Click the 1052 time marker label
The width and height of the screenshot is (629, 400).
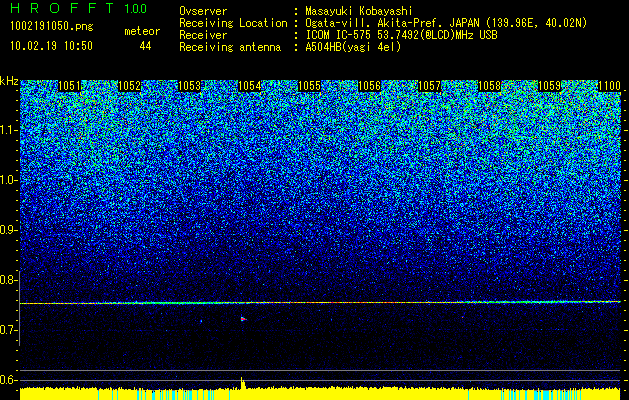130,86
